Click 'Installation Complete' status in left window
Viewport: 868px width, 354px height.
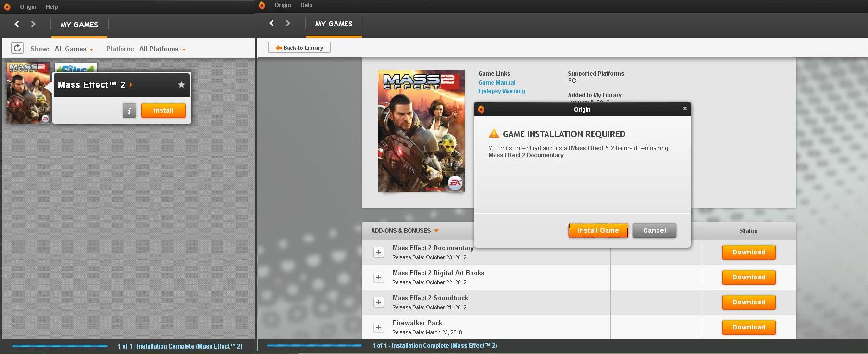click(180, 346)
